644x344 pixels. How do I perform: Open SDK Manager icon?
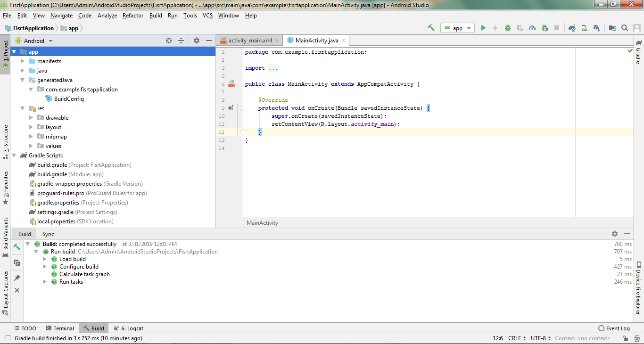(x=596, y=28)
